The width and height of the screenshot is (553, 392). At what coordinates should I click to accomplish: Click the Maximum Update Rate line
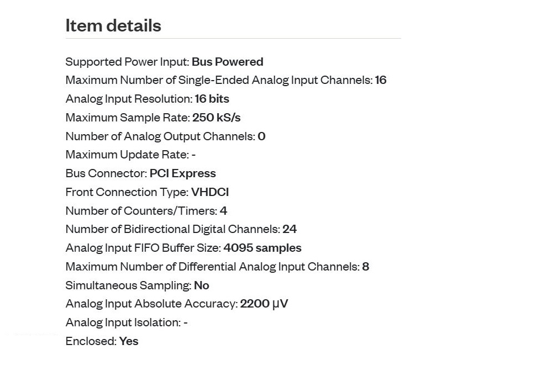point(130,155)
